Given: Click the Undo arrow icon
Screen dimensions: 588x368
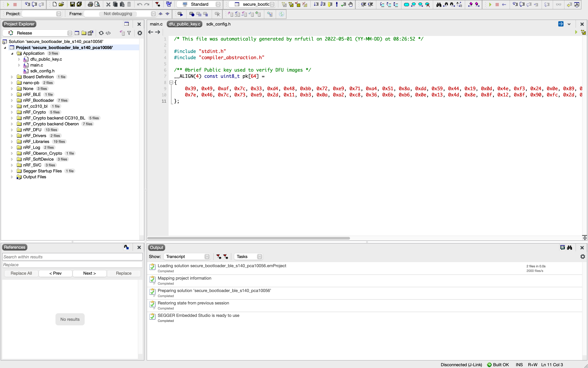Looking at the screenshot, I should click(x=139, y=4).
